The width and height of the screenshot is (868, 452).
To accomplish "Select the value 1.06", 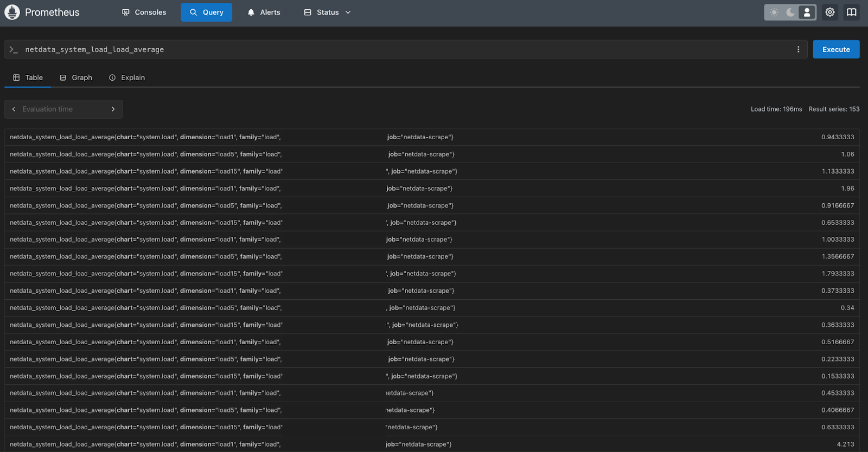I will pyautogui.click(x=847, y=154).
